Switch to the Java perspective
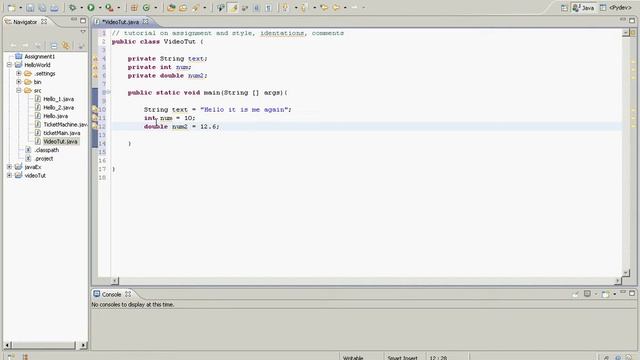 pos(584,8)
